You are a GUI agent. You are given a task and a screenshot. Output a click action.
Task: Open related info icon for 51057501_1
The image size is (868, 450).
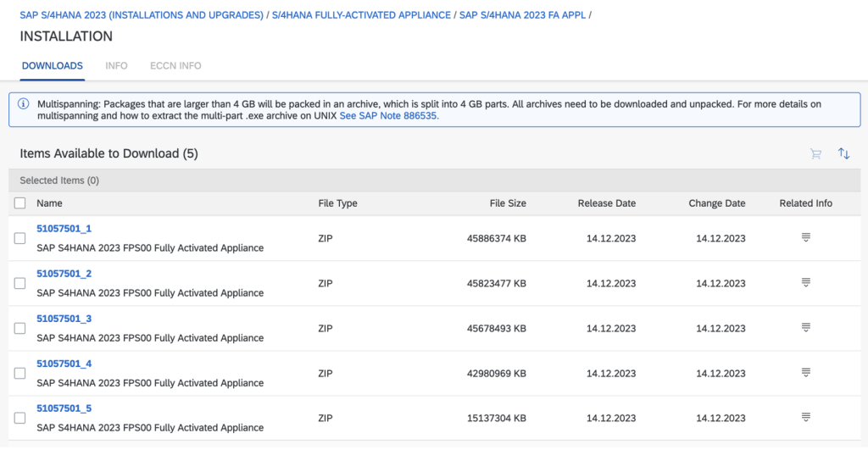(x=806, y=237)
